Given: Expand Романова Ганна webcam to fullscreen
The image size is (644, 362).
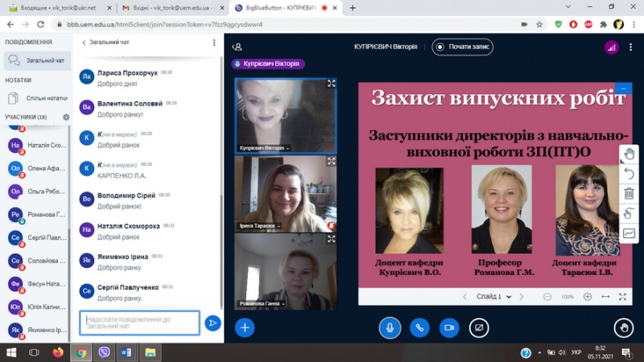Looking at the screenshot, I should coord(332,239).
